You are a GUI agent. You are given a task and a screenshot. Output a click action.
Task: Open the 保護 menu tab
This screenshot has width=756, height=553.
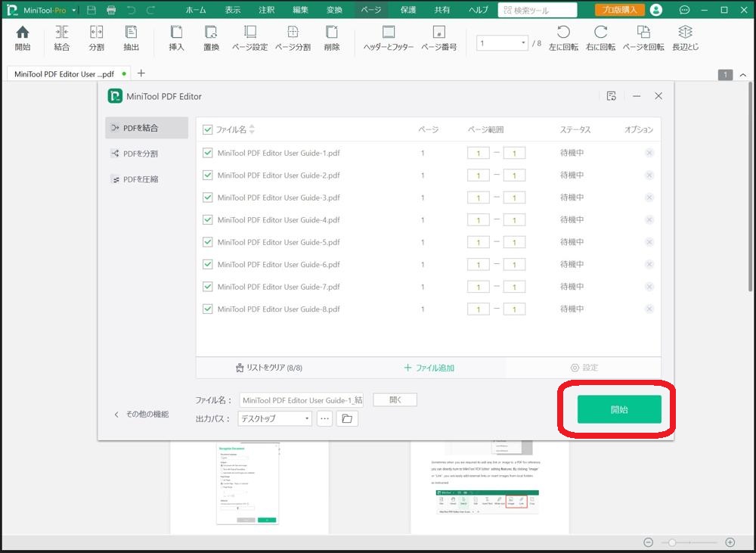[x=408, y=10]
